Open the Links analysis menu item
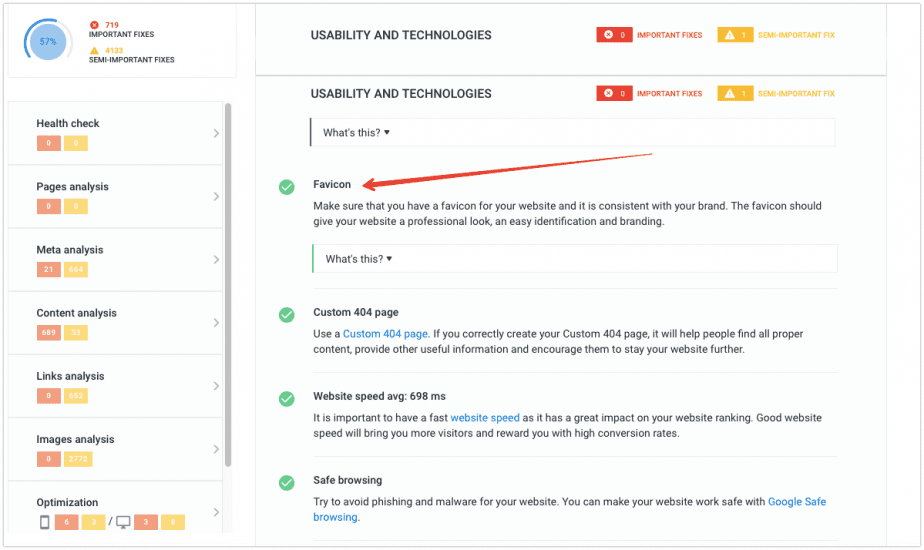 point(116,386)
